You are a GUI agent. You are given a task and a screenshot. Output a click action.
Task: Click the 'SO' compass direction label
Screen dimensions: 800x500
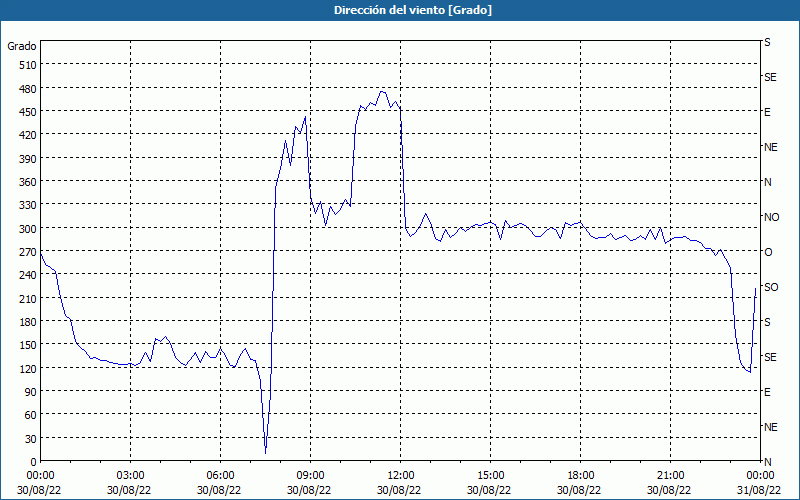(x=771, y=287)
